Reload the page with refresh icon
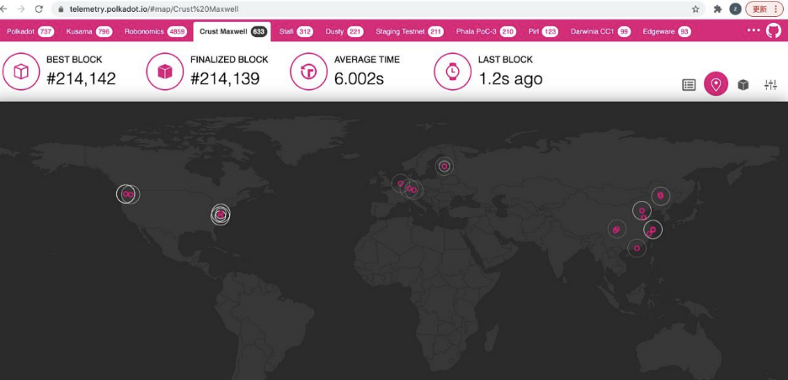The image size is (788, 380). 39,9
